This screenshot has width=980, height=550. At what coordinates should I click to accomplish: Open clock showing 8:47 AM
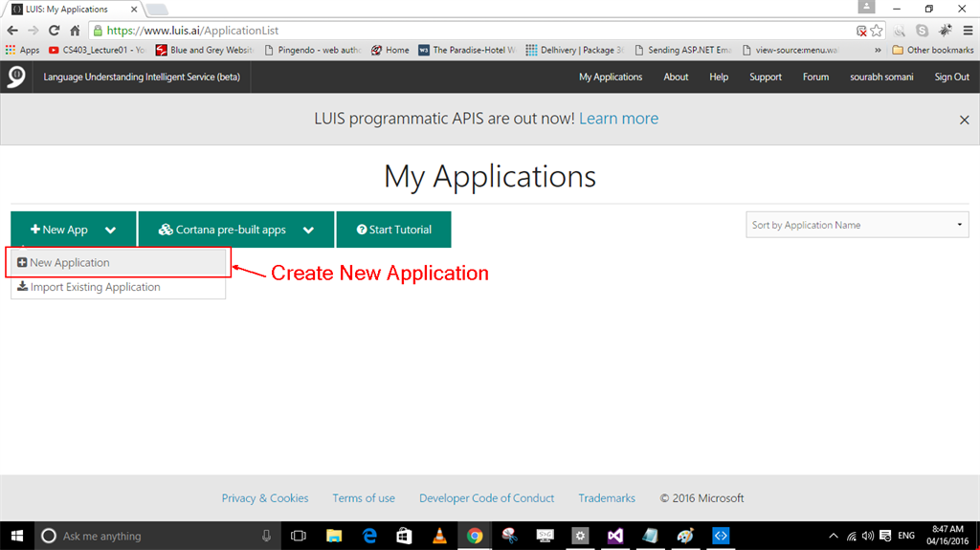click(947, 535)
